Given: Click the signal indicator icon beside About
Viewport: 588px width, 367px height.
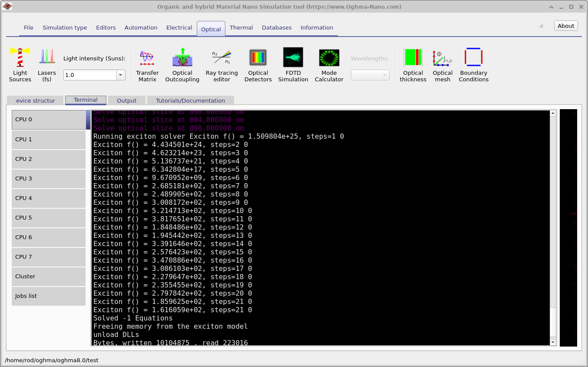Looking at the screenshot, I should [541, 26].
